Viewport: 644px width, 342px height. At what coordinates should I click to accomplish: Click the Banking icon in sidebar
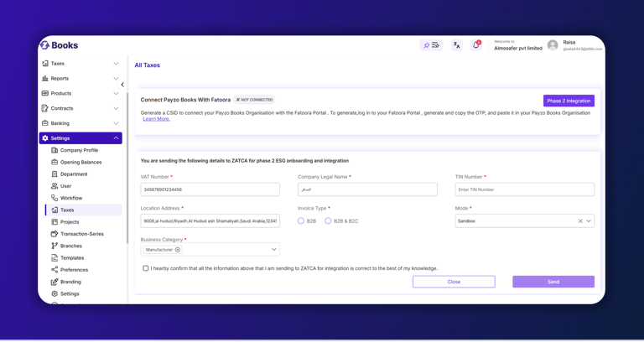[45, 123]
